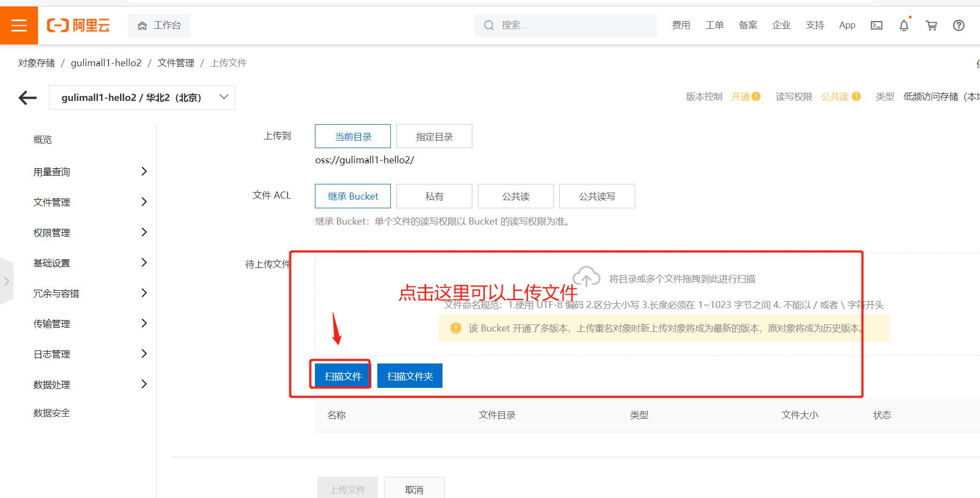980x498 pixels.
Task: Open 概览 overview in sidebar
Action: (x=43, y=140)
